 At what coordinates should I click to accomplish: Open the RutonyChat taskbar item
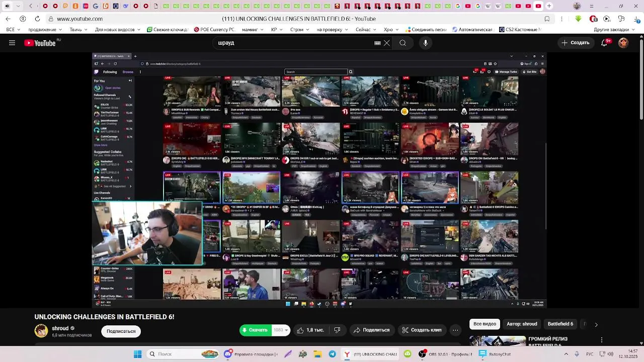(x=495, y=354)
